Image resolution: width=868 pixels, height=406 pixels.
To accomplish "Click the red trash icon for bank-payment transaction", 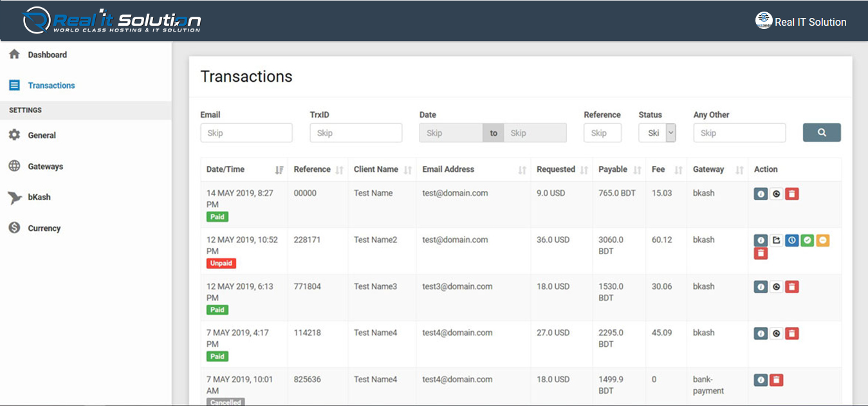I will (777, 380).
